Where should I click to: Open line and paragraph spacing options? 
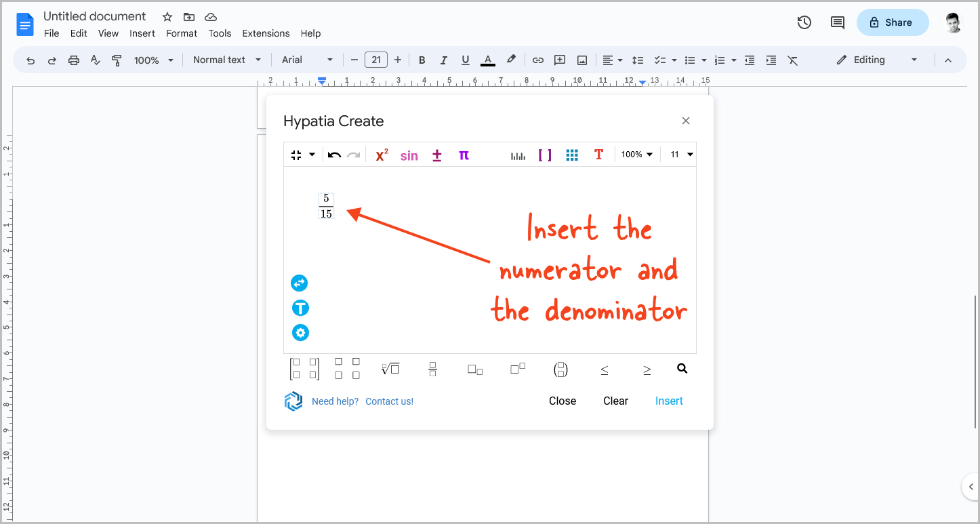point(637,60)
